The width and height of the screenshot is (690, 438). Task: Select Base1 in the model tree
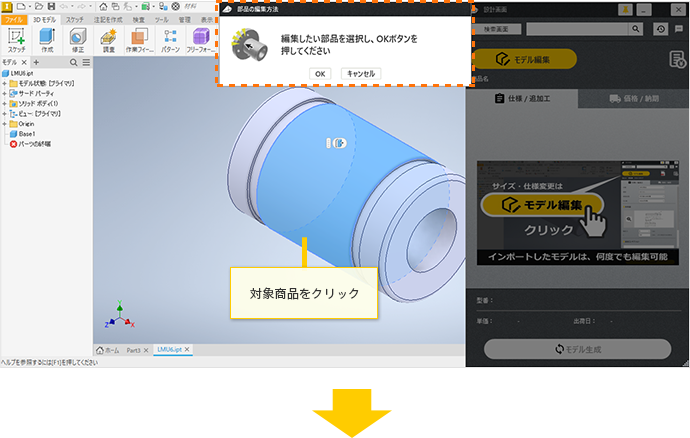(27, 133)
